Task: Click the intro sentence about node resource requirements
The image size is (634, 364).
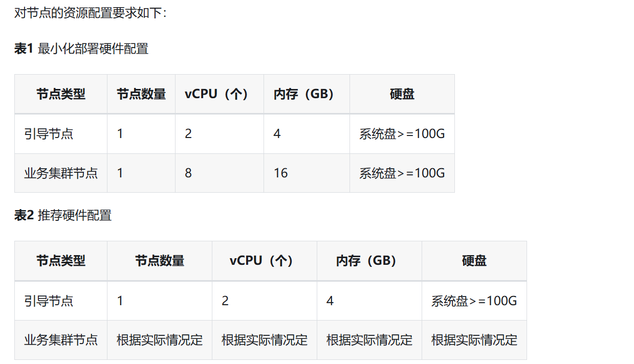Action: click(x=90, y=13)
